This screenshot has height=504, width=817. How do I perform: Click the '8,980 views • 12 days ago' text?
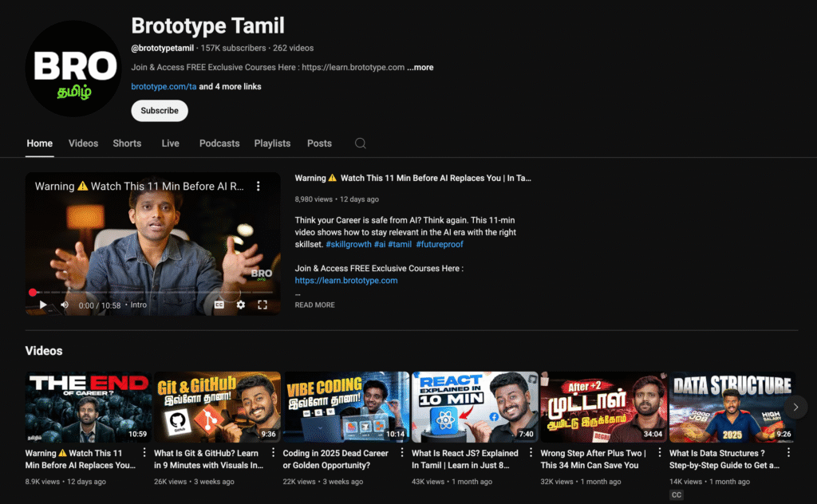337,199
